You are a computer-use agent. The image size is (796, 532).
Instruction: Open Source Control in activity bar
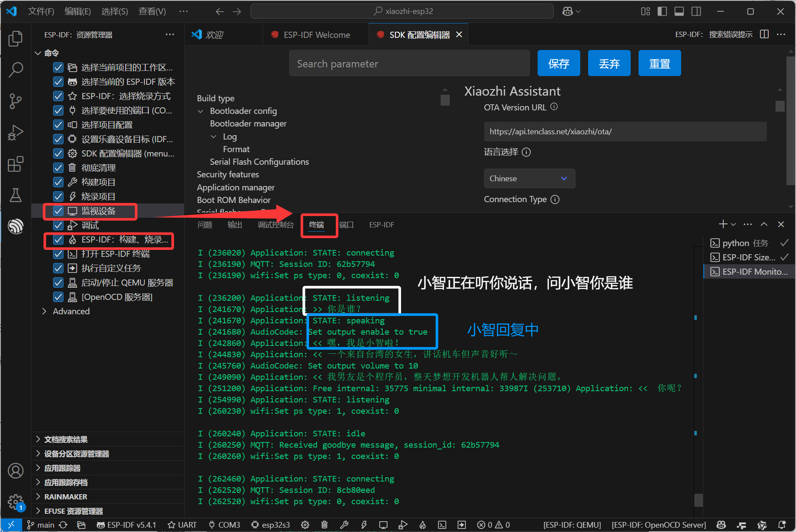pyautogui.click(x=16, y=101)
